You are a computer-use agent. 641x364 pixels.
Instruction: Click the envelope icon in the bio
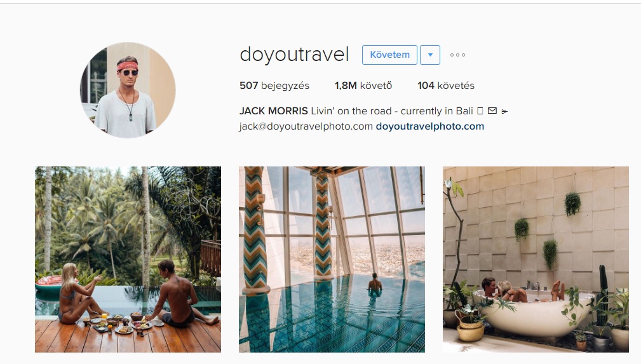point(492,111)
